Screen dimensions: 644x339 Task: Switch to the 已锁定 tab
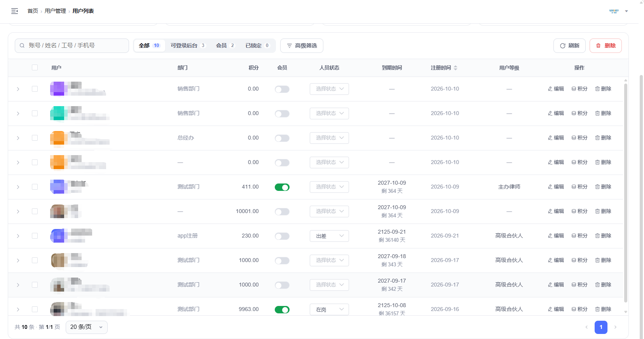pos(257,45)
